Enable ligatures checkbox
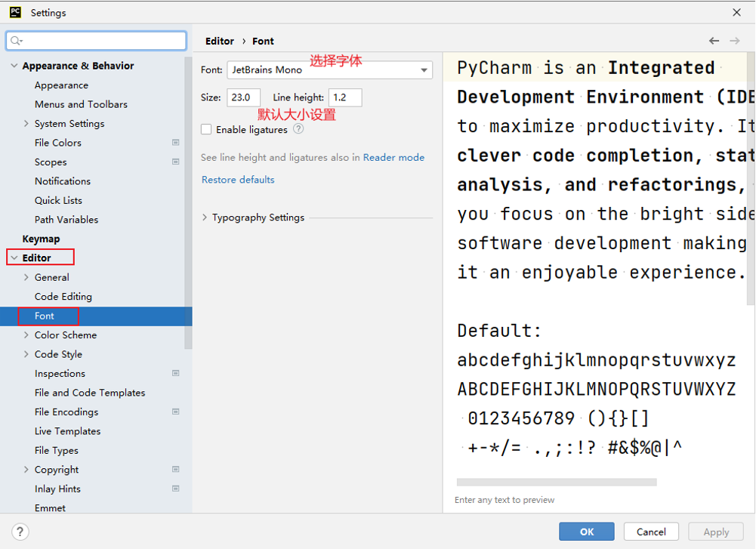 tap(206, 130)
